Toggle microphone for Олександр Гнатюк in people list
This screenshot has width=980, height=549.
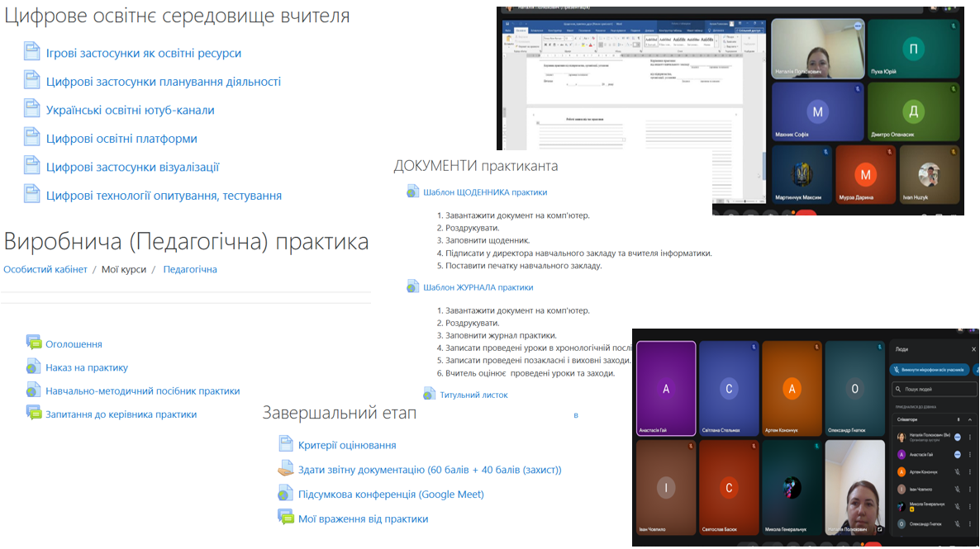(x=958, y=524)
